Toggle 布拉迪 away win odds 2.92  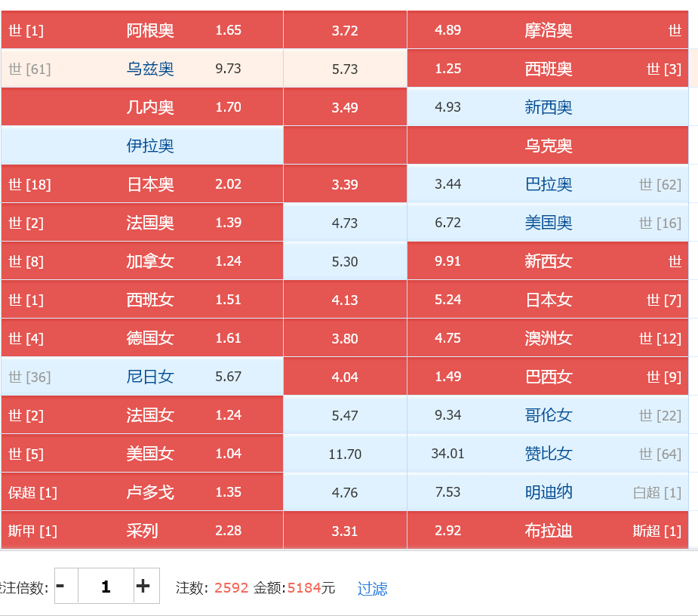pyautogui.click(x=548, y=530)
